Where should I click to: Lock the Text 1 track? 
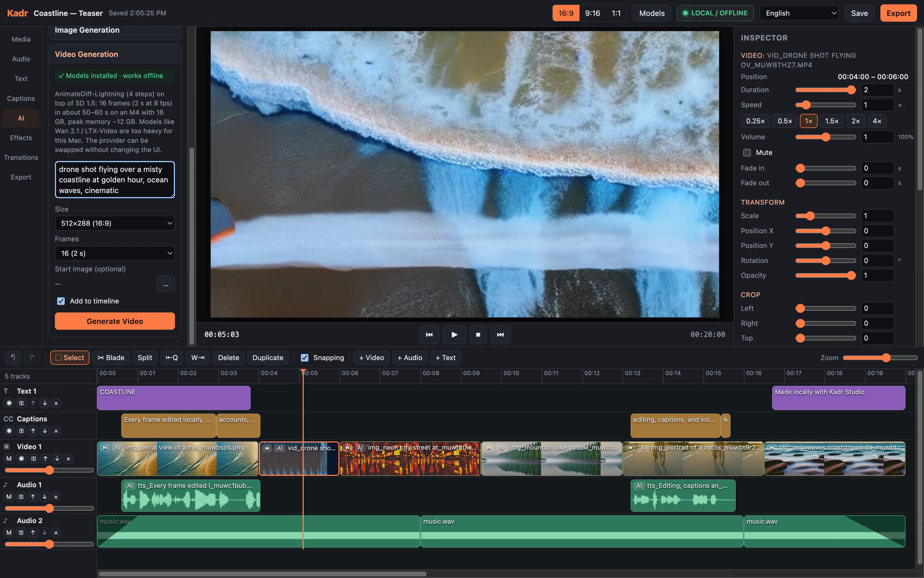click(21, 403)
